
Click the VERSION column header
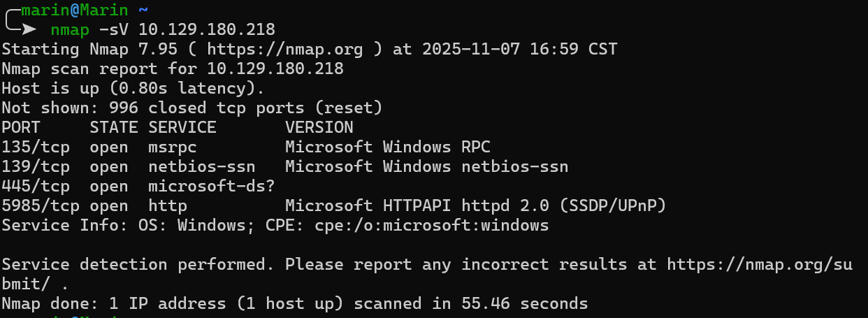tap(319, 128)
